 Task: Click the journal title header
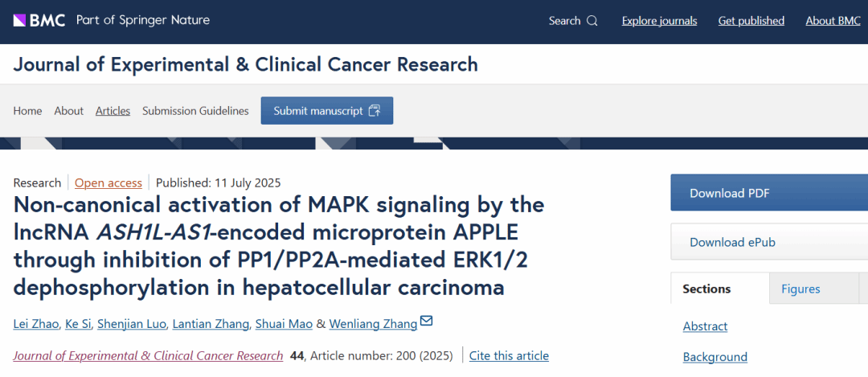[246, 64]
